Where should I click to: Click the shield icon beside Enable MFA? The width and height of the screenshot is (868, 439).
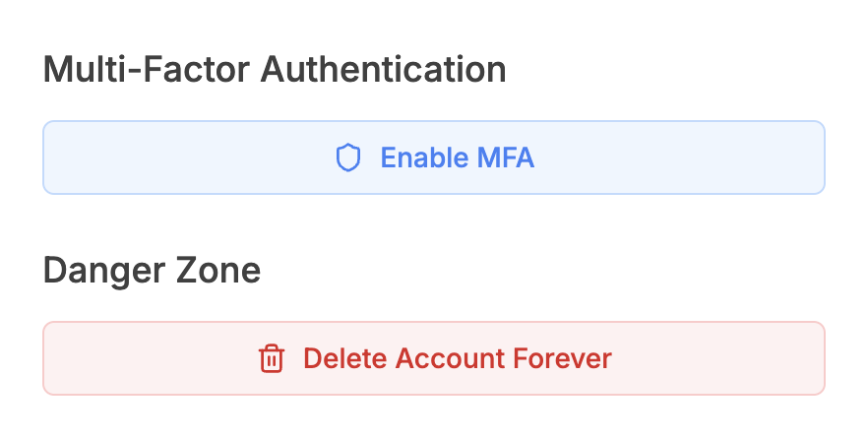click(x=348, y=157)
